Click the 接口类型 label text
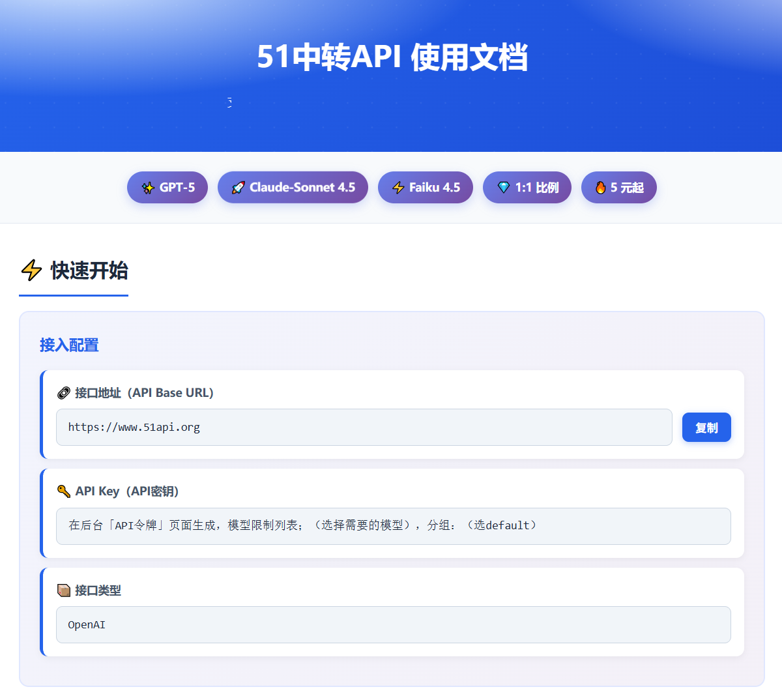782x700 pixels. click(98, 591)
